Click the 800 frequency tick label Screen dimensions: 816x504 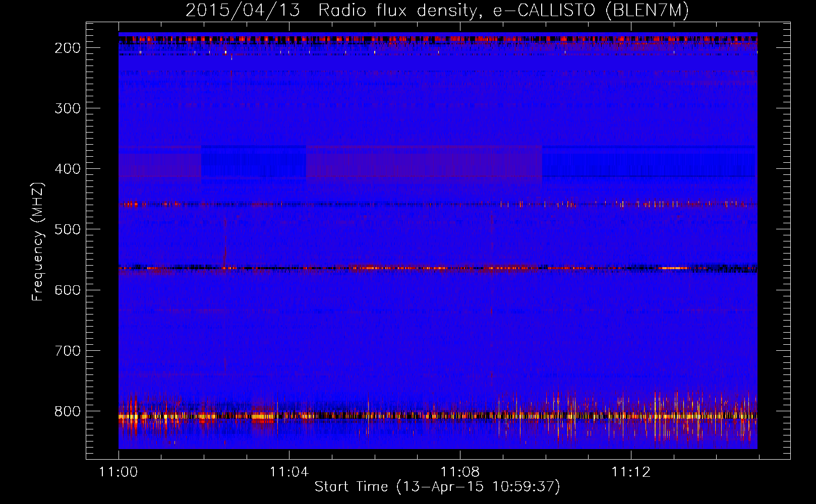[x=68, y=411]
